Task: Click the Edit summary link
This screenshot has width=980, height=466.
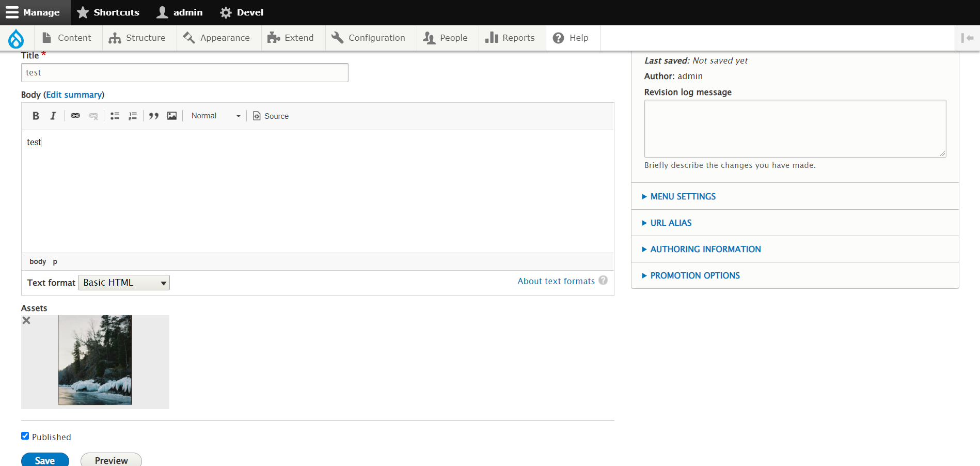Action: (74, 95)
